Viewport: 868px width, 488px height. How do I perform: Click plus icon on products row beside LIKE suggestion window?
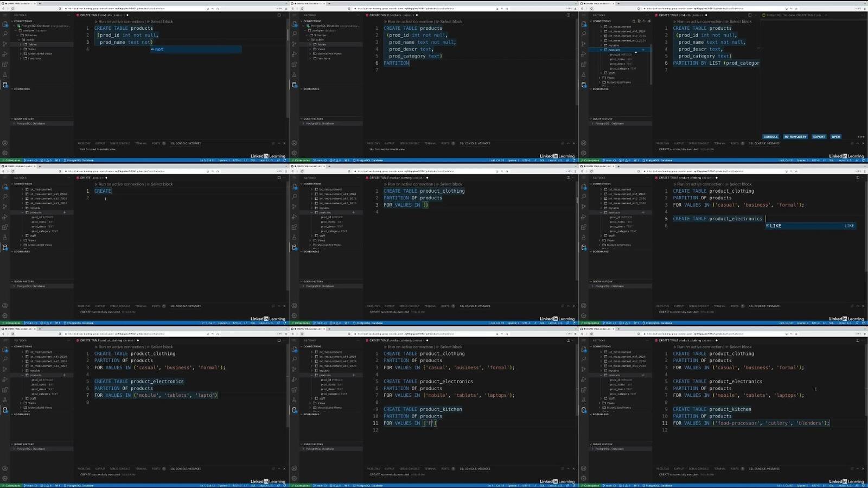click(x=643, y=212)
